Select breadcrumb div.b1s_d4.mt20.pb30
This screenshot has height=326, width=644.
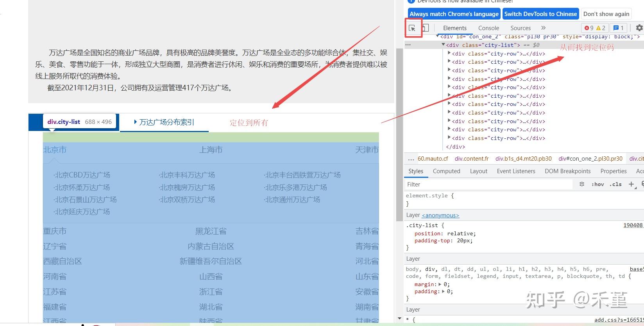point(524,159)
